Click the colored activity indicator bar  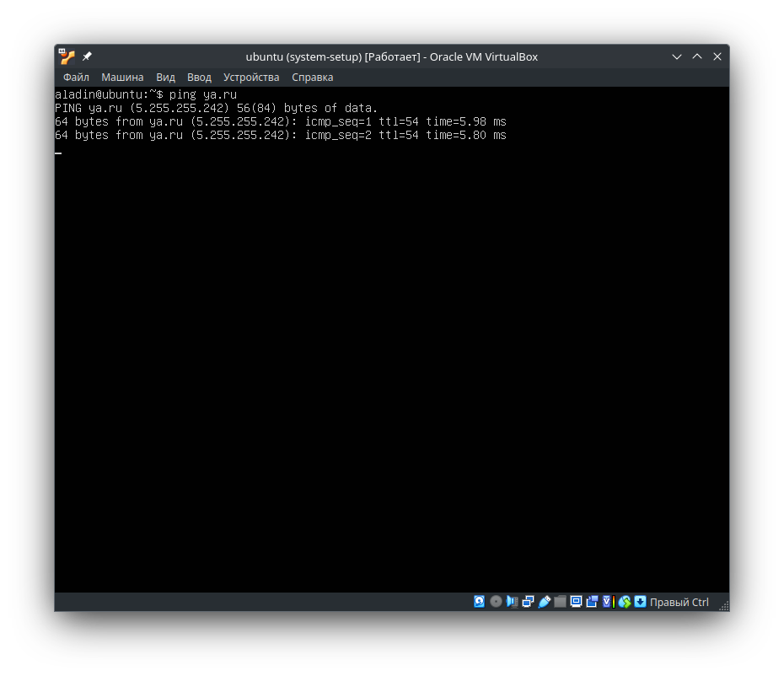(613, 601)
